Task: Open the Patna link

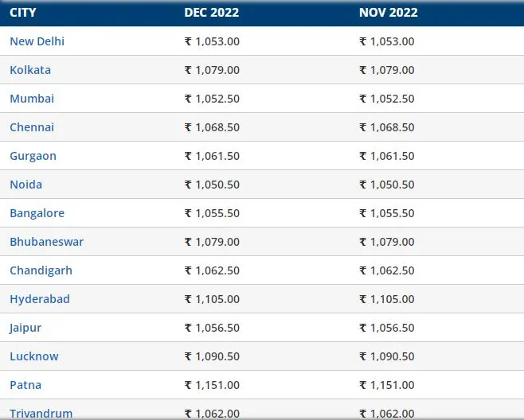Action: (25, 385)
